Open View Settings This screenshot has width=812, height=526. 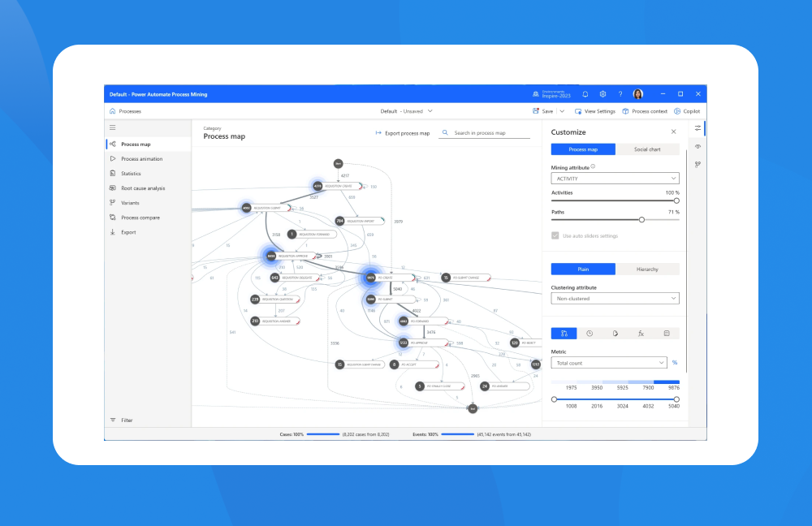coord(595,111)
